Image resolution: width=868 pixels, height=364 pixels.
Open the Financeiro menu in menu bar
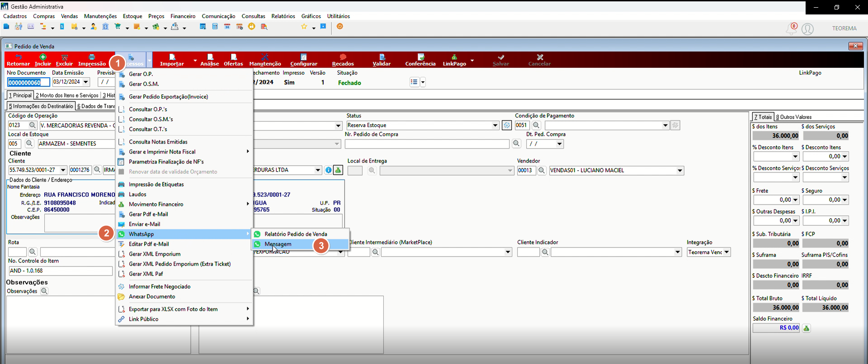click(183, 16)
